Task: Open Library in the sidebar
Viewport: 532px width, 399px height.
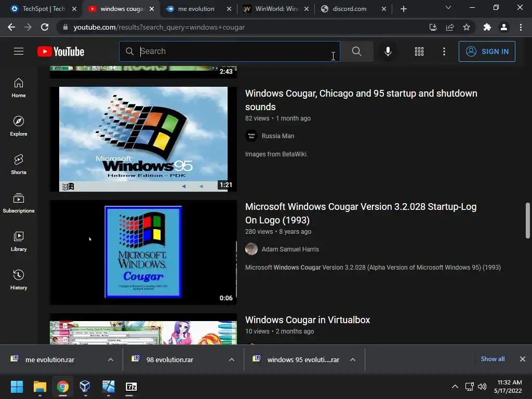Action: [x=19, y=241]
